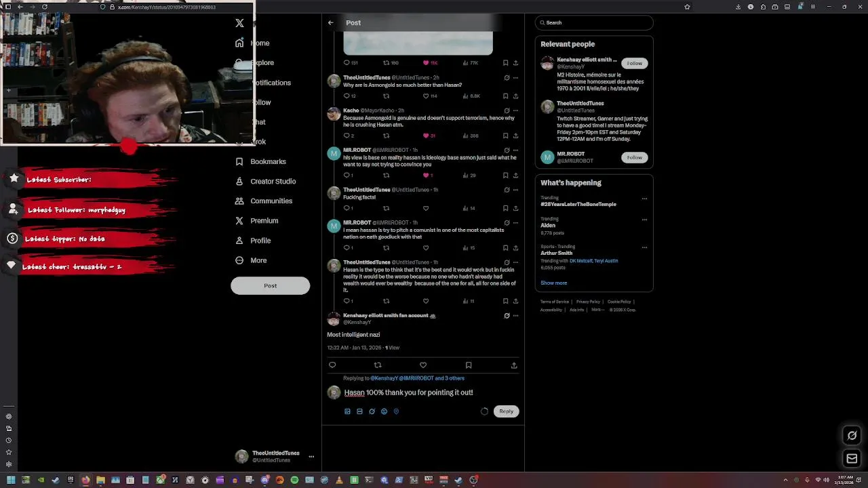Open options for #28YearsLaterTheBoneTemple trend
The image size is (868, 488).
click(644, 199)
